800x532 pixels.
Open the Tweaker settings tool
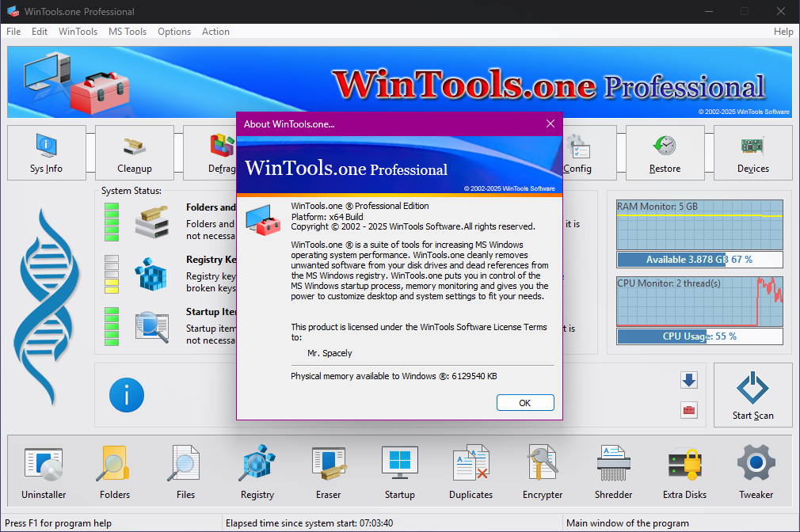click(x=756, y=473)
